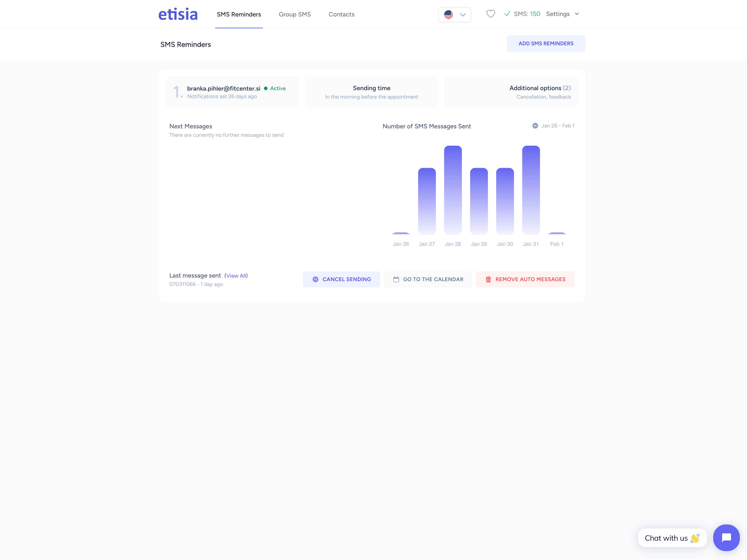The height and width of the screenshot is (560, 747).
Task: Open the language flag dropdown
Action: click(x=455, y=14)
